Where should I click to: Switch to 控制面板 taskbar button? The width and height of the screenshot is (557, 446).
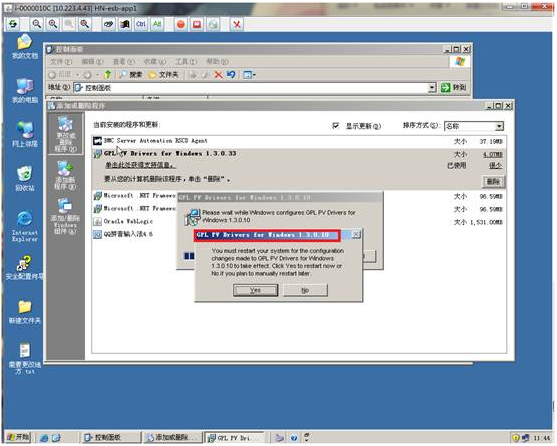tap(111, 437)
